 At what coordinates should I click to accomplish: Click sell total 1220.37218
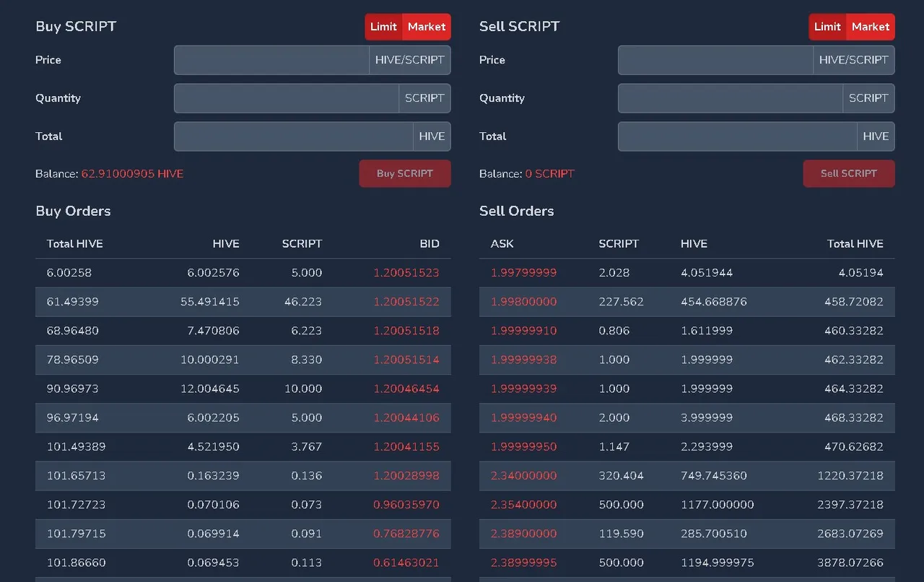850,476
